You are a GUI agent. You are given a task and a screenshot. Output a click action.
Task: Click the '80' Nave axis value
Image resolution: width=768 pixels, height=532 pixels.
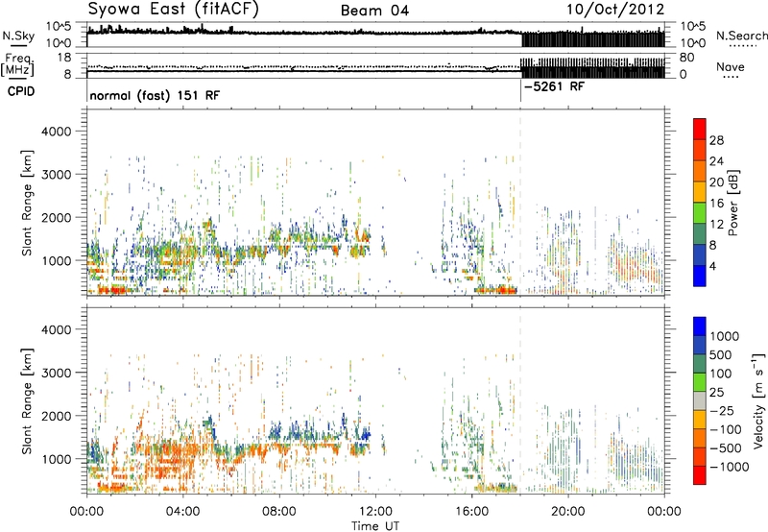pyautogui.click(x=686, y=58)
